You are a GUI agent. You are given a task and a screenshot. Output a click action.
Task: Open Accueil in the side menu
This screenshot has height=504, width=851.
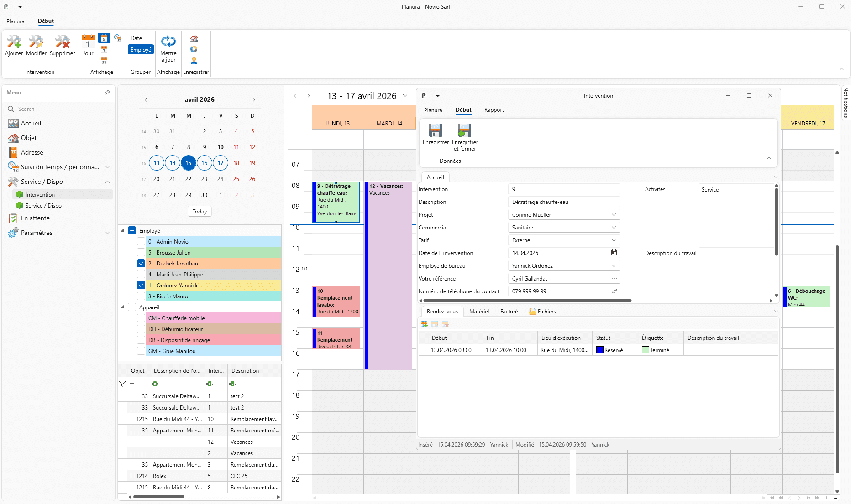click(x=31, y=123)
